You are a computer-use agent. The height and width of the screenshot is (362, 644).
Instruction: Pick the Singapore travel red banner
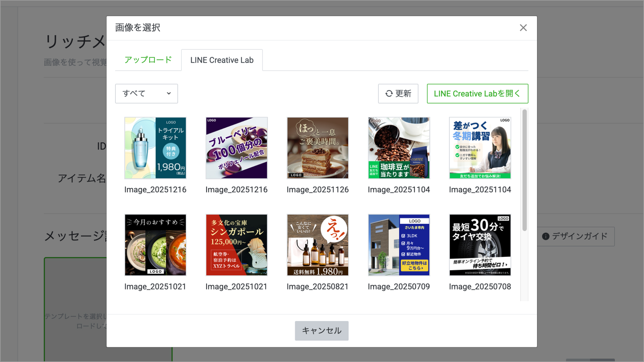(x=236, y=245)
